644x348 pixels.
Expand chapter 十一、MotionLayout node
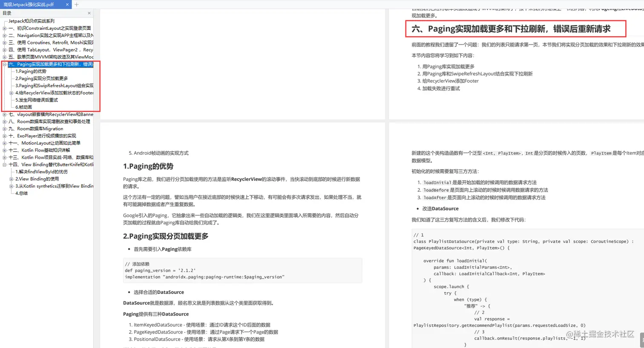[x=5, y=143]
